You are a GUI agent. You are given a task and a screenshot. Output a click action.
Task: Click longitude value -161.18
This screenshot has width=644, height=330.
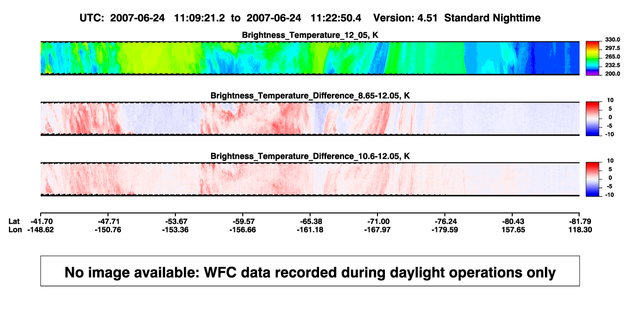(x=310, y=230)
